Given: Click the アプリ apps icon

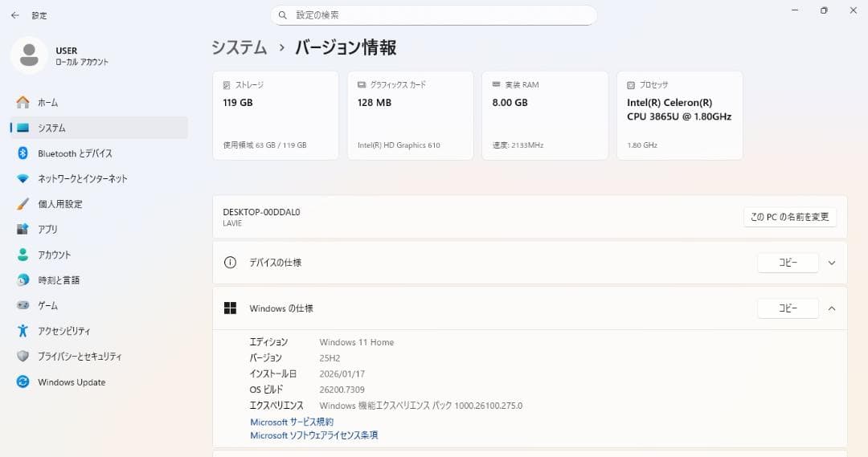Looking at the screenshot, I should tap(23, 229).
